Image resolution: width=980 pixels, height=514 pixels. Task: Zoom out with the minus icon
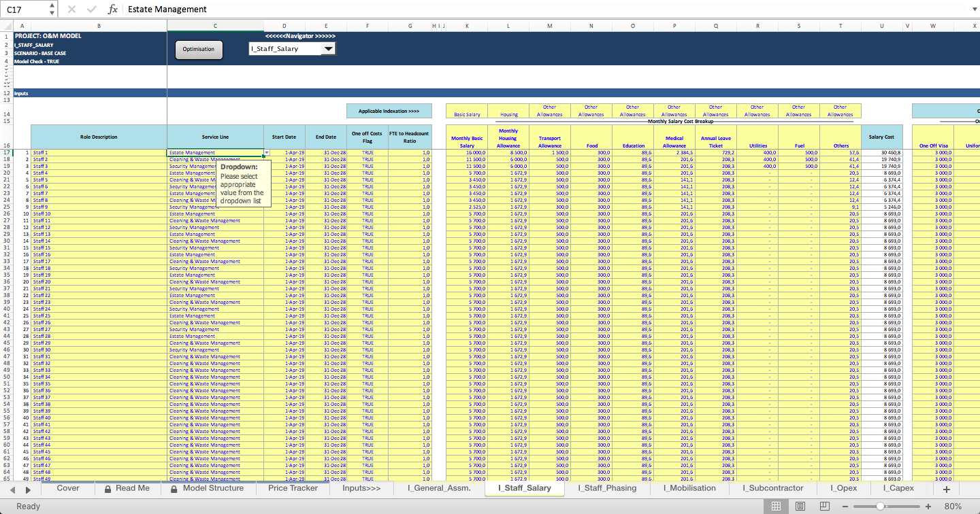(x=845, y=507)
